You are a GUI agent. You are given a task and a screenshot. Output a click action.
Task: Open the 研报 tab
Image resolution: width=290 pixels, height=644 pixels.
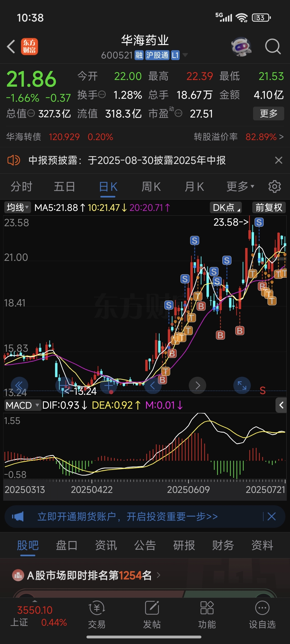tap(184, 546)
